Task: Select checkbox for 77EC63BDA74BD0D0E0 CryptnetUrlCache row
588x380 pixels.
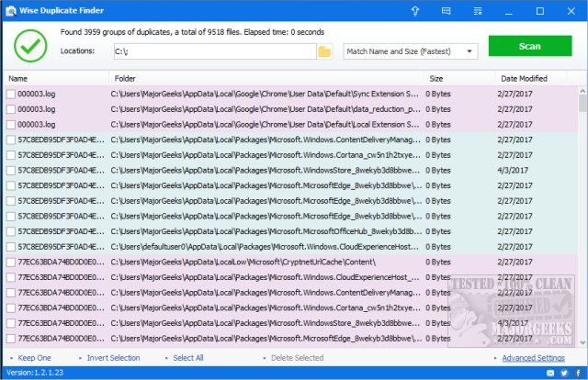Action: click(11, 263)
